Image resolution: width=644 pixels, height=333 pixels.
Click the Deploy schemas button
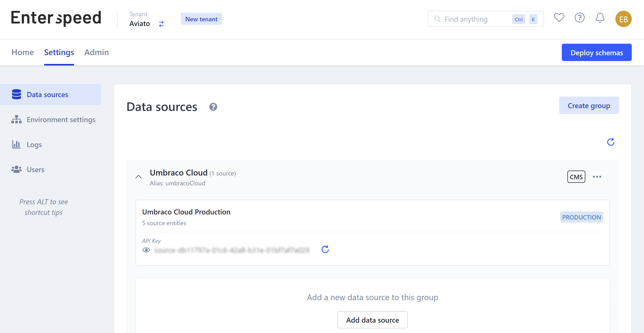click(x=596, y=52)
